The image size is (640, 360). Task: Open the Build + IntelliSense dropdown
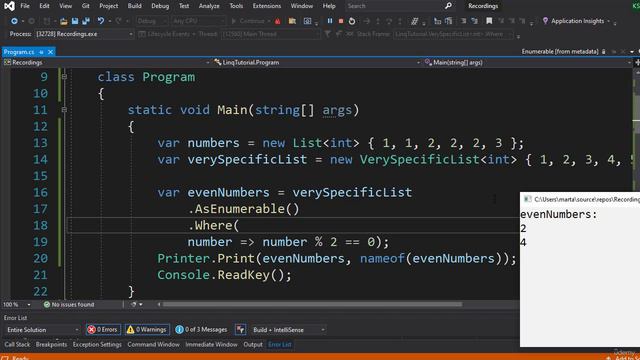coord(288,329)
